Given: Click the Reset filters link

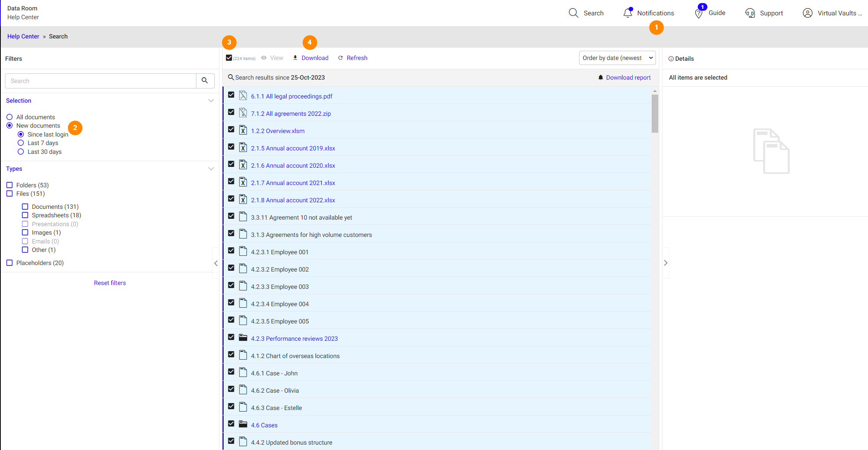Looking at the screenshot, I should [110, 283].
